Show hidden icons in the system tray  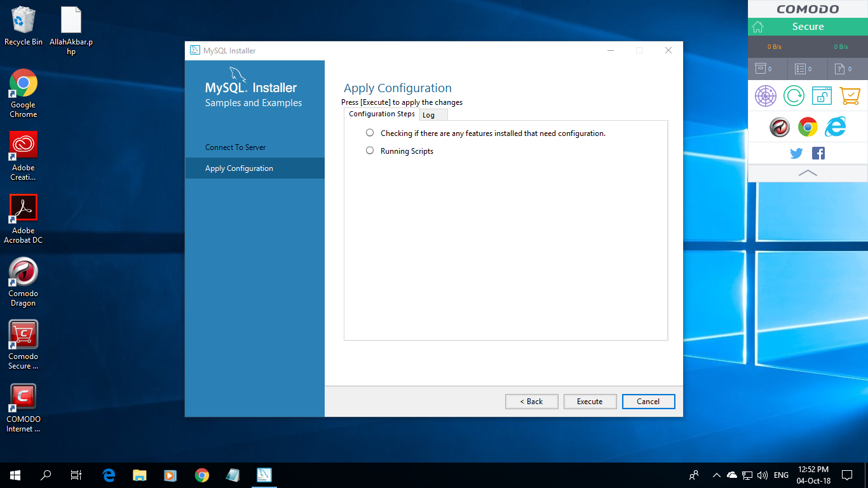tap(716, 475)
